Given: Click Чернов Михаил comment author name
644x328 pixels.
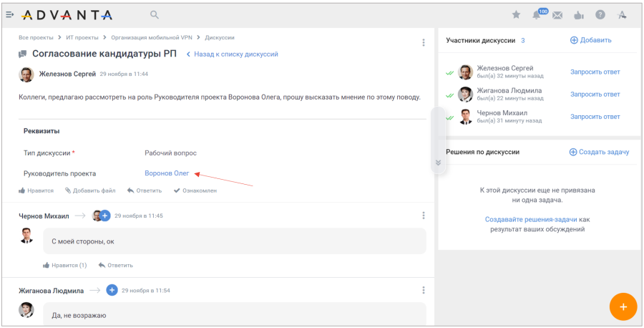Looking at the screenshot, I should [44, 216].
